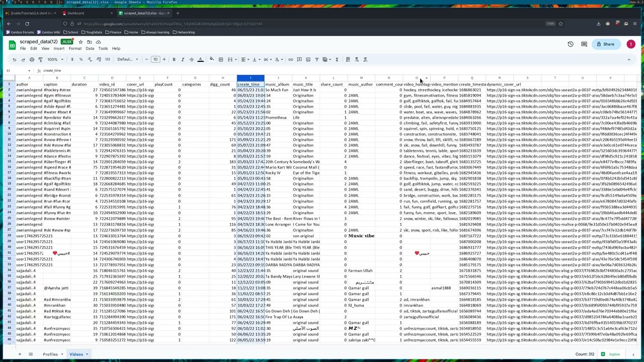
Task: Click the Print icon
Action: tap(32, 59)
